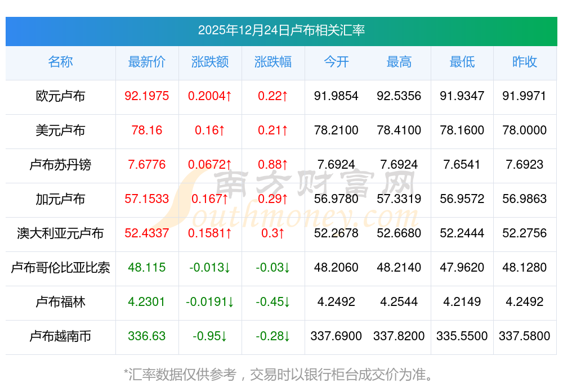Click the title 2025年12月24日卢布相关汇率
The image size is (563, 392).
pyautogui.click(x=281, y=30)
